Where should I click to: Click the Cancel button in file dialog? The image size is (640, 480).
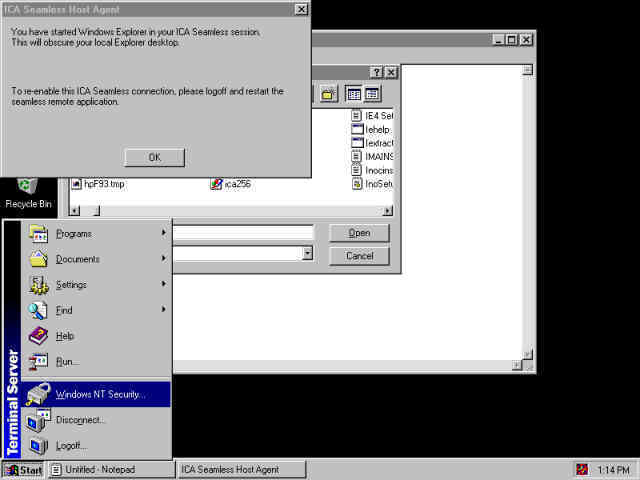pos(359,256)
